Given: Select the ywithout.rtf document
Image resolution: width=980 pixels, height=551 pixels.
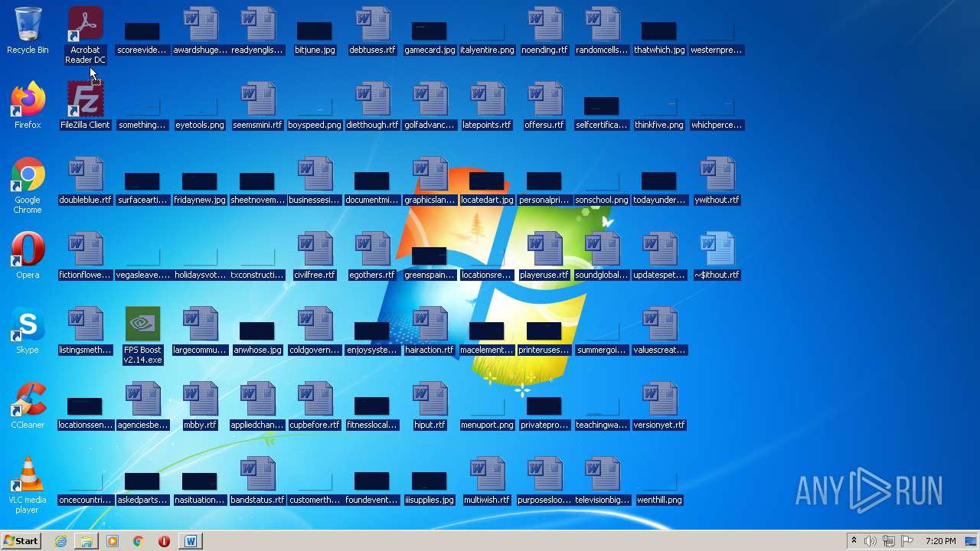Looking at the screenshot, I should [717, 181].
